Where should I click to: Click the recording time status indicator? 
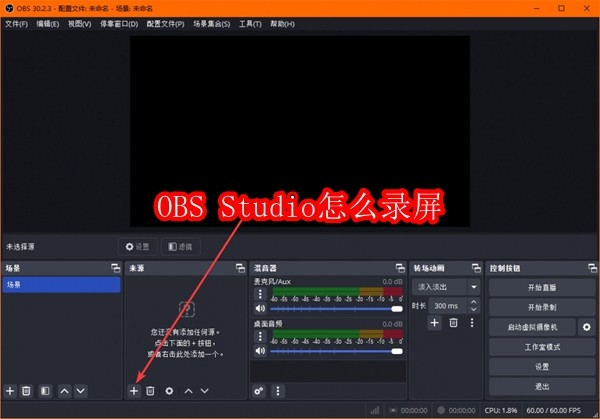456,410
